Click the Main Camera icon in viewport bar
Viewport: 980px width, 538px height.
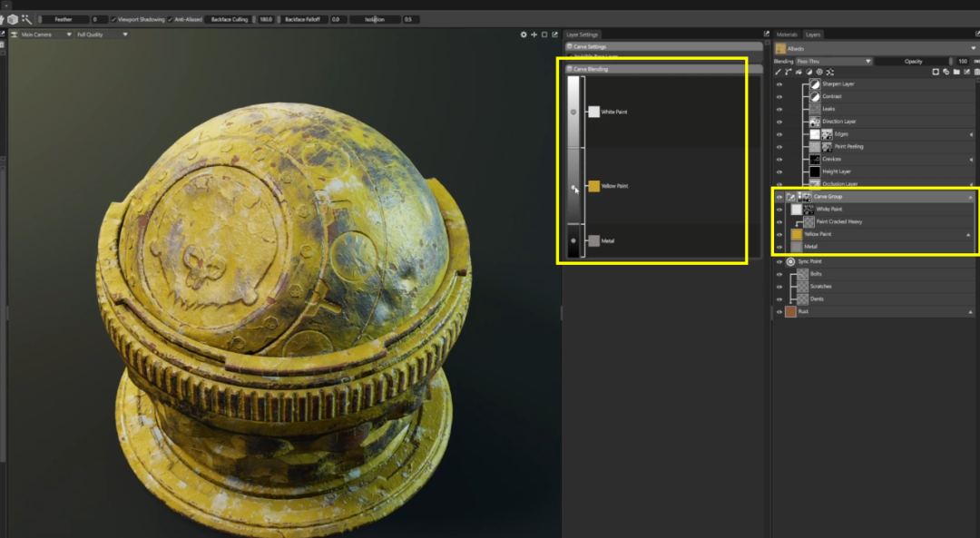(15, 34)
